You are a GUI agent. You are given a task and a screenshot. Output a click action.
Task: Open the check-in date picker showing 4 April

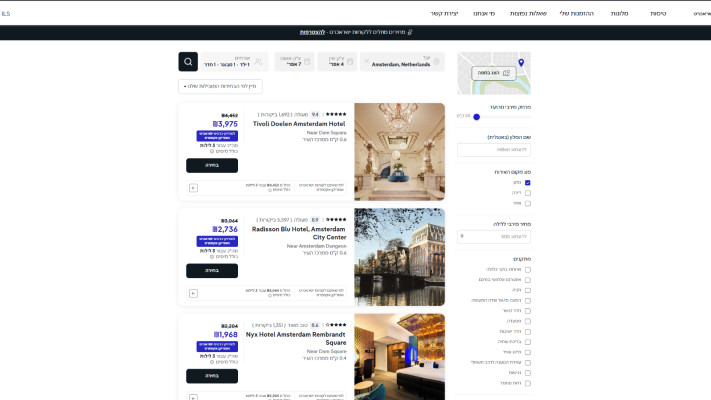(x=337, y=62)
